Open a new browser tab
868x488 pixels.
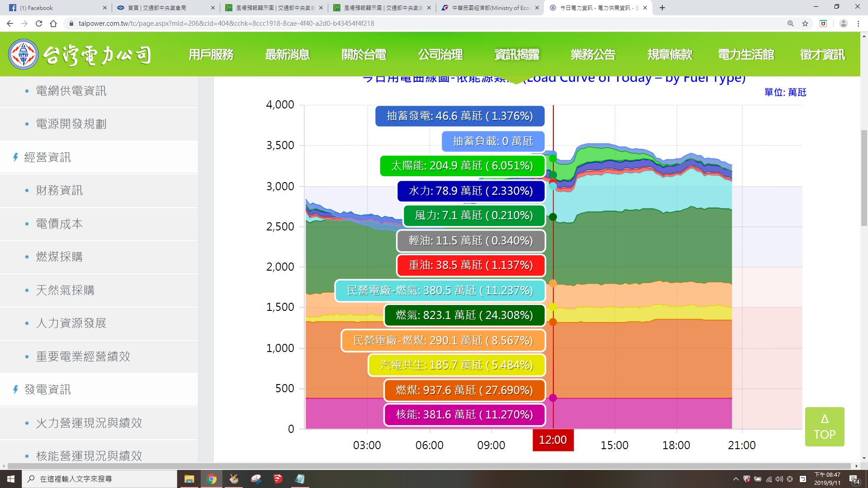point(662,8)
